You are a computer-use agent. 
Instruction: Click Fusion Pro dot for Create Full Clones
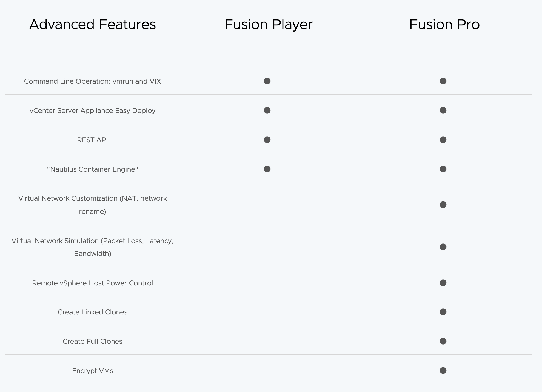point(443,341)
